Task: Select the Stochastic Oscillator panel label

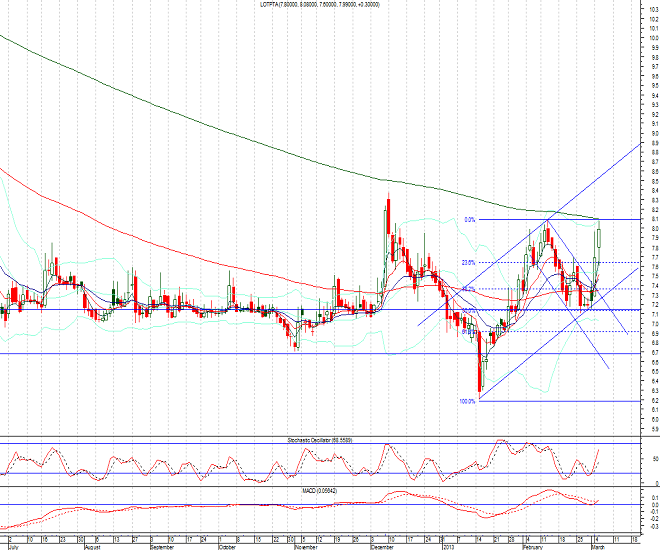Action: point(319,439)
